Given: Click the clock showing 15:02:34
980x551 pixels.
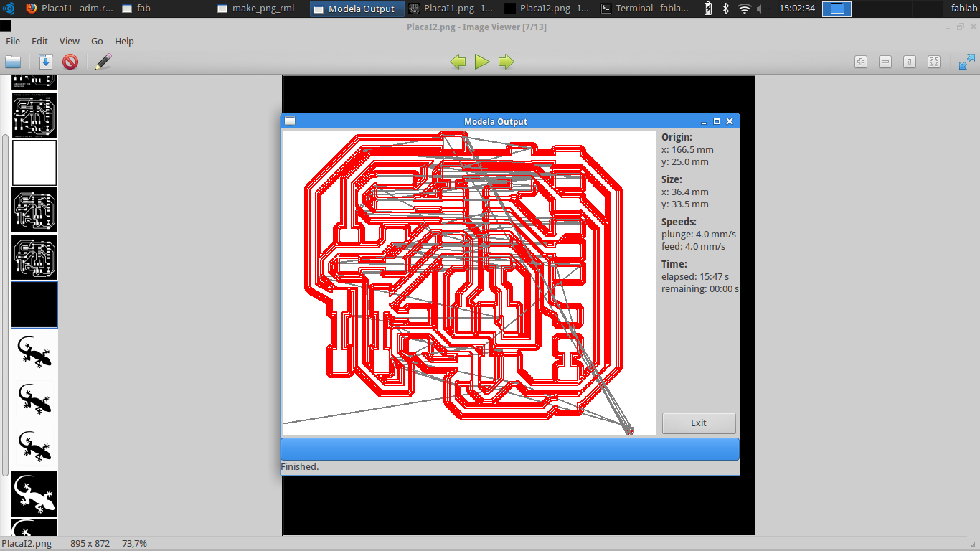Looking at the screenshot, I should click(x=797, y=9).
